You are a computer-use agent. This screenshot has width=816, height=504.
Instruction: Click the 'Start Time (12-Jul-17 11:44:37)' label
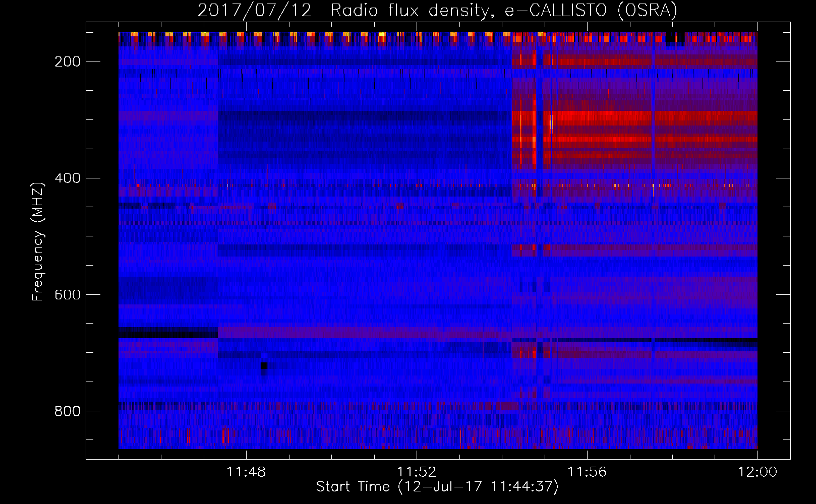437,487
